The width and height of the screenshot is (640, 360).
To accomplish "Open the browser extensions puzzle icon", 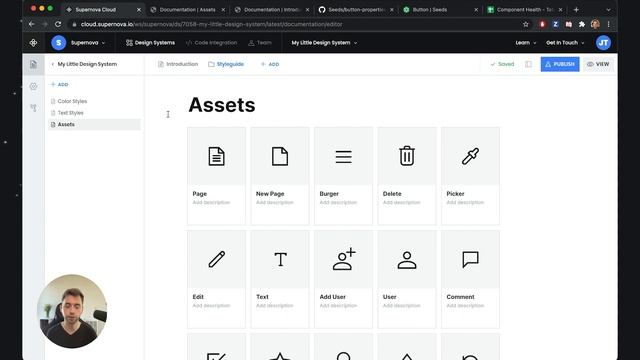I will (582, 24).
